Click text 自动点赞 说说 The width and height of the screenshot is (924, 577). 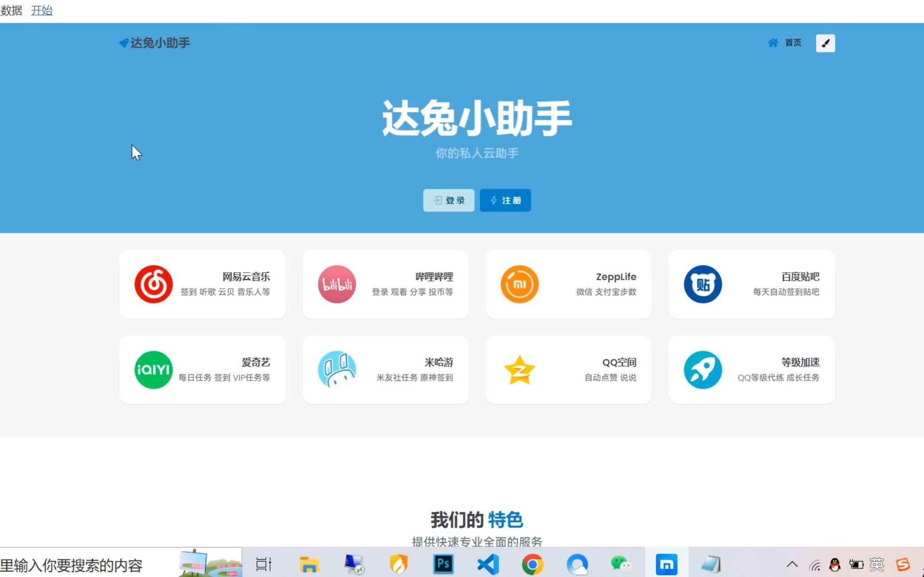pyautogui.click(x=611, y=378)
